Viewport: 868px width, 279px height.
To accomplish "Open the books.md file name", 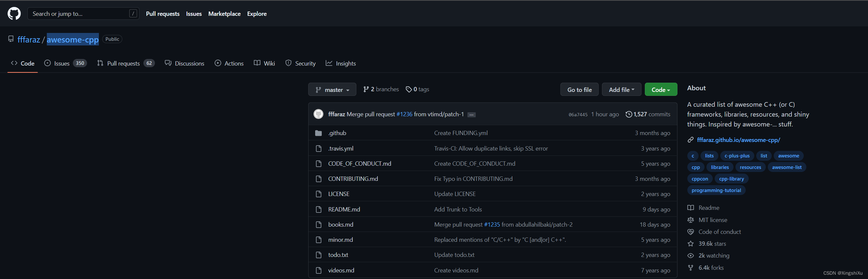I will [x=341, y=224].
